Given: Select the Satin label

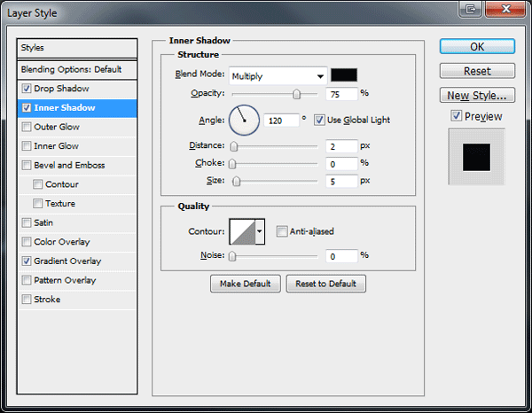Looking at the screenshot, I should pyautogui.click(x=43, y=222).
